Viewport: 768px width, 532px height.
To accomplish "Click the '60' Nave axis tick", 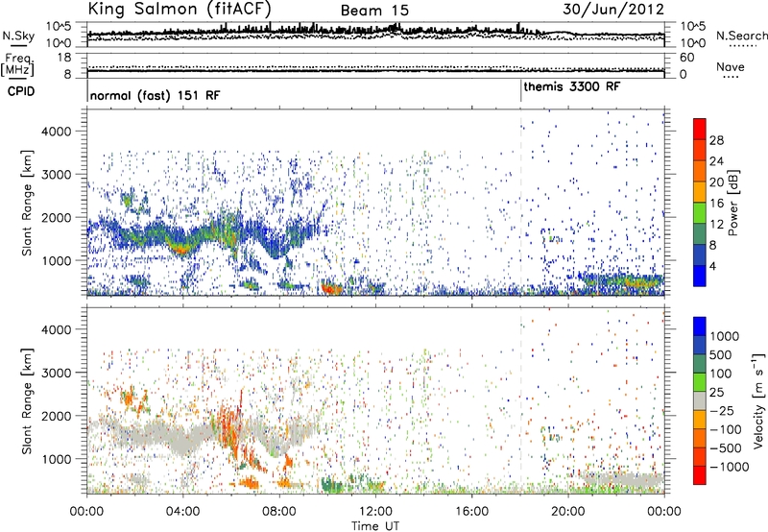I will click(x=686, y=58).
